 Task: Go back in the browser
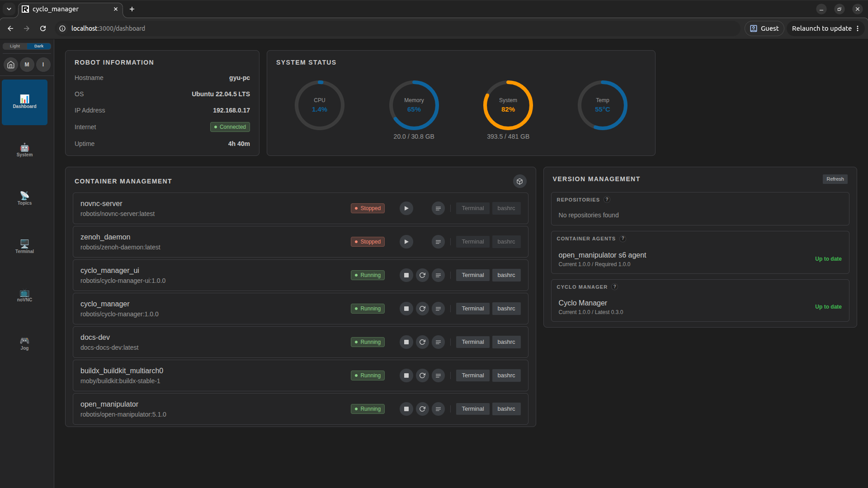click(x=10, y=28)
